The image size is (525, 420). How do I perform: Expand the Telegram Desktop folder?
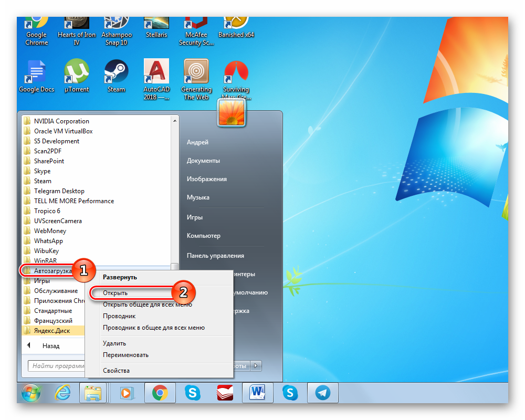[59, 191]
